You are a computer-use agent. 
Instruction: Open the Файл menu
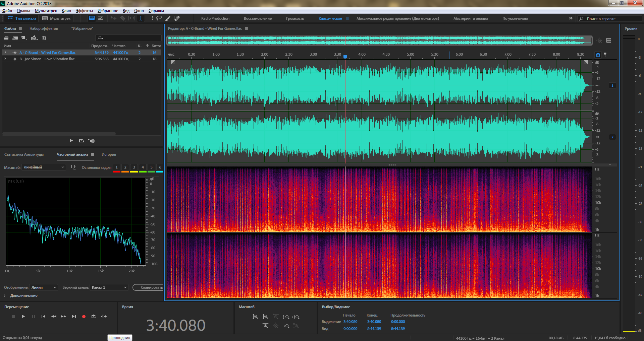pyautogui.click(x=7, y=11)
